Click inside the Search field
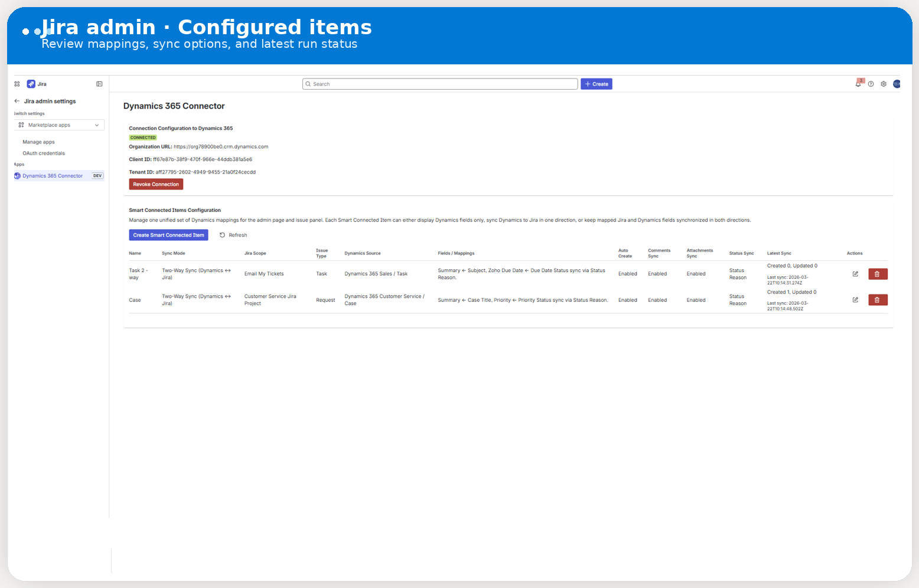 (x=440, y=83)
